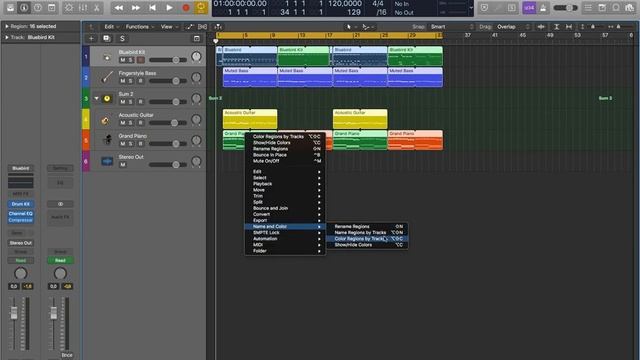Click the Acoustic Guitar track instrument icon

point(106,120)
